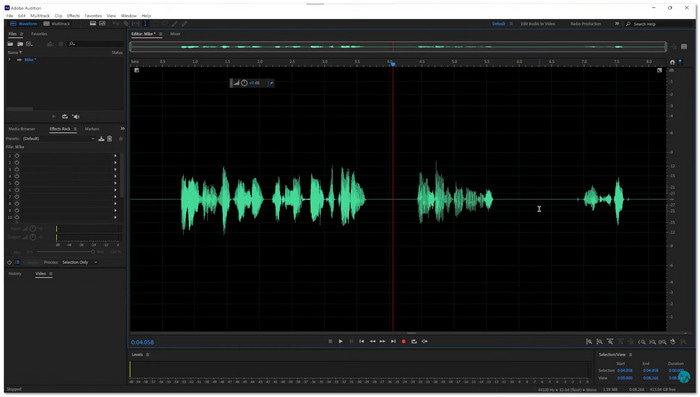Adjust the HUD volume knob on the waveform

[x=244, y=83]
